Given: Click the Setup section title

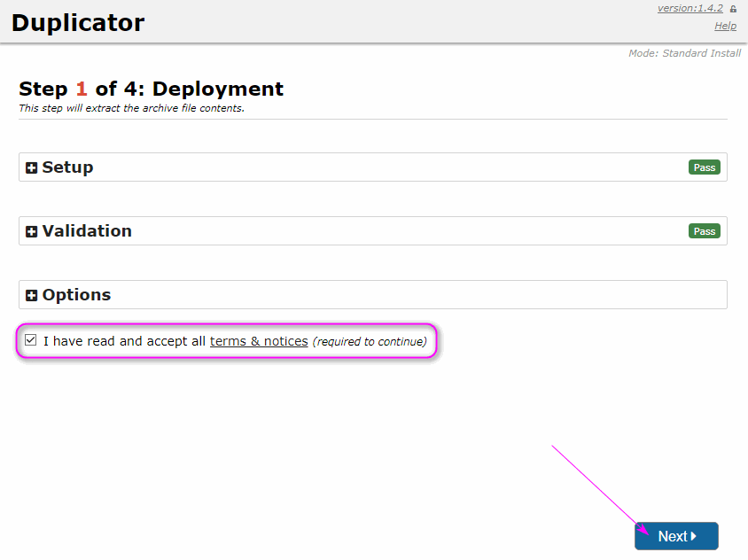Looking at the screenshot, I should 67,167.
